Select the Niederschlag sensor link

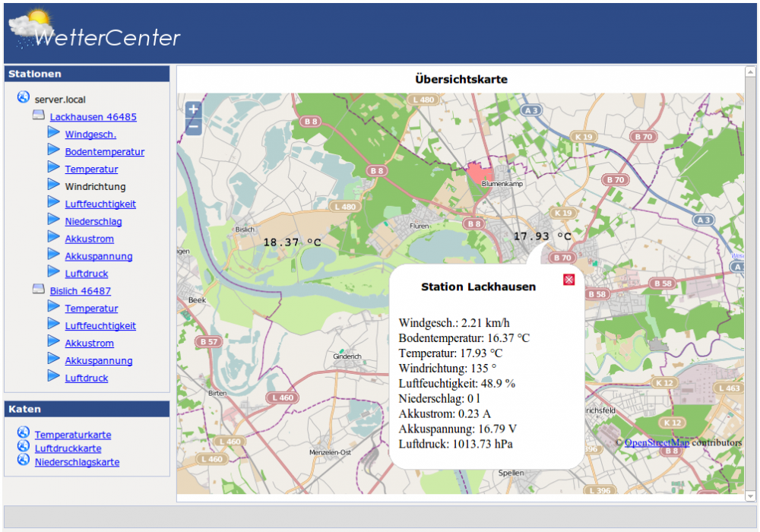pyautogui.click(x=93, y=222)
